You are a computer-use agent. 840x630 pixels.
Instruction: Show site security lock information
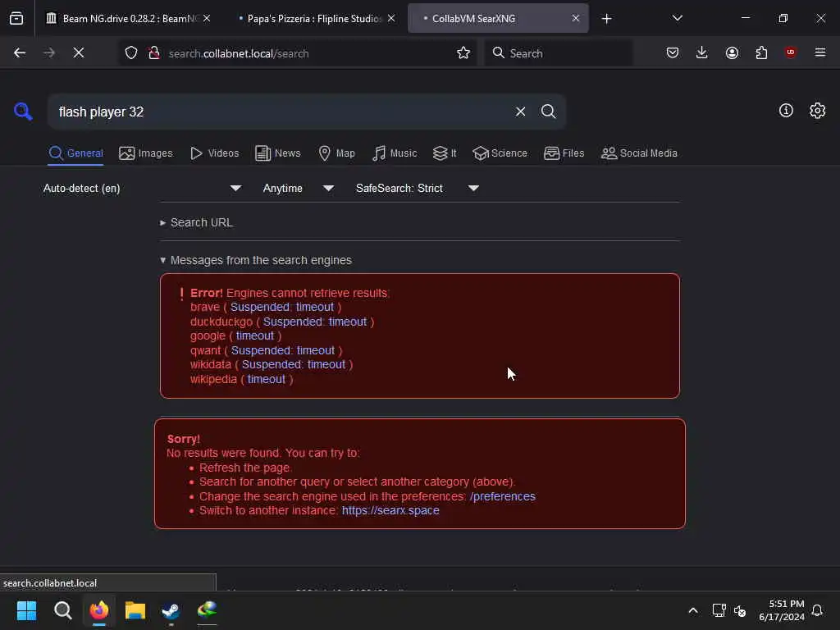click(154, 53)
